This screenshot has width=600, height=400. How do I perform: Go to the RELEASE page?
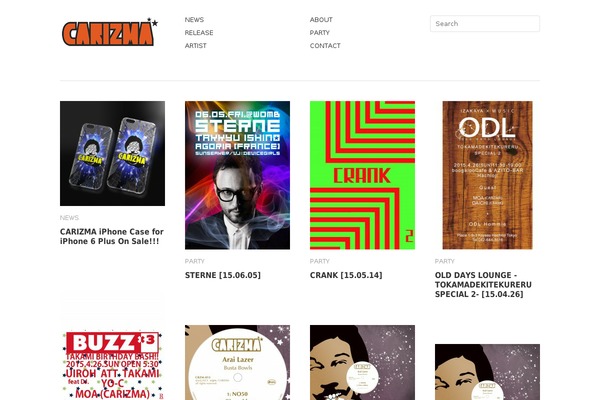pos(199,33)
